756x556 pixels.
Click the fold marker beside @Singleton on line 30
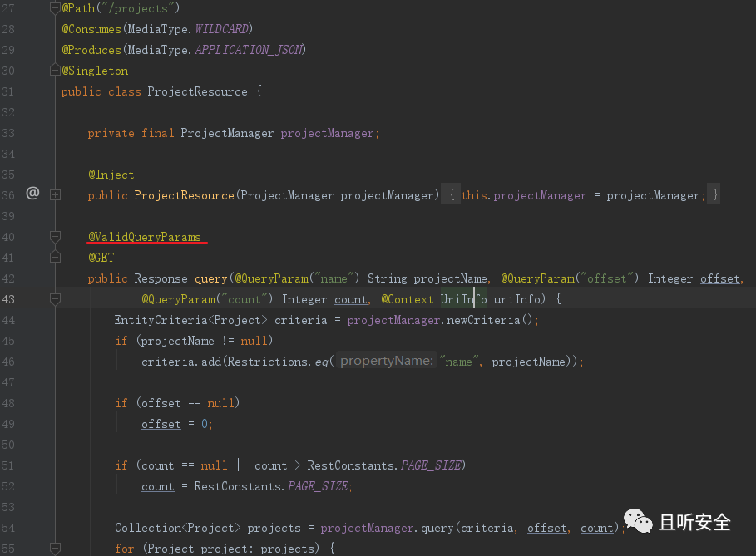coord(56,71)
